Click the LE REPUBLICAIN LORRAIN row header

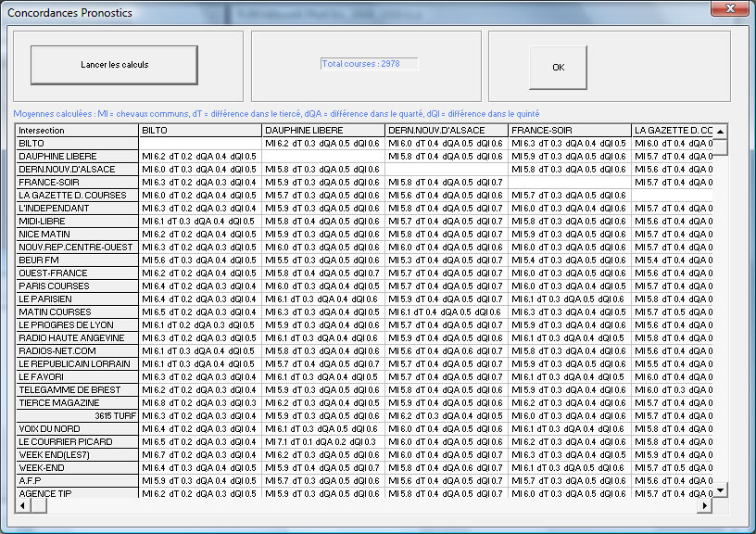click(77, 364)
